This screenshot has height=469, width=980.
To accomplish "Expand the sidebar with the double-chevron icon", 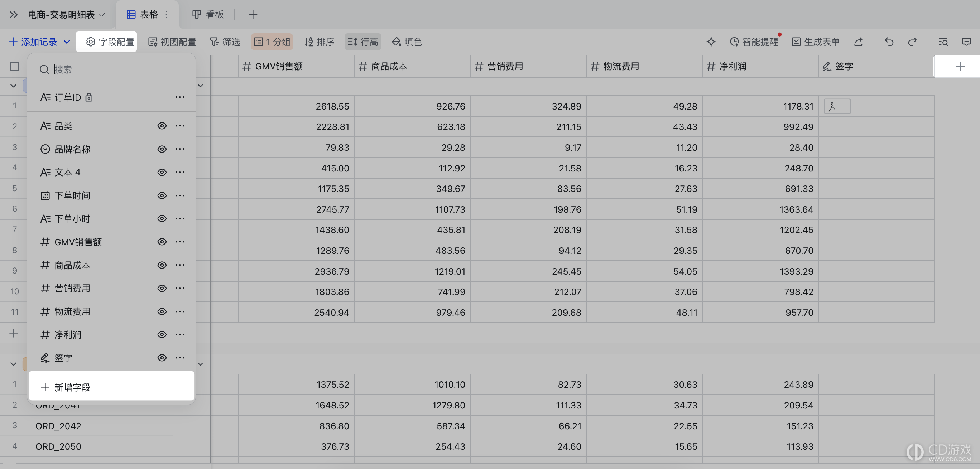I will pyautogui.click(x=13, y=14).
